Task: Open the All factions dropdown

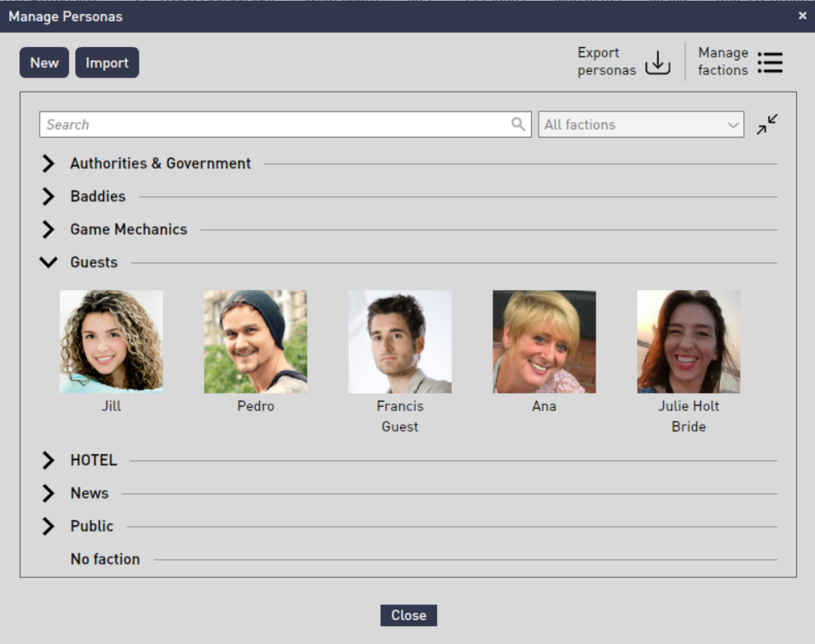Action: tap(641, 125)
